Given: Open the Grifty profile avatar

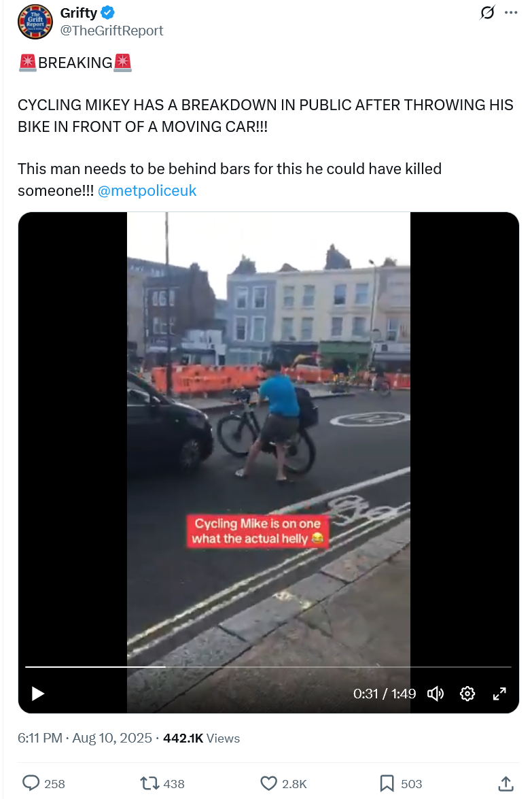Looking at the screenshot, I should 35,22.
